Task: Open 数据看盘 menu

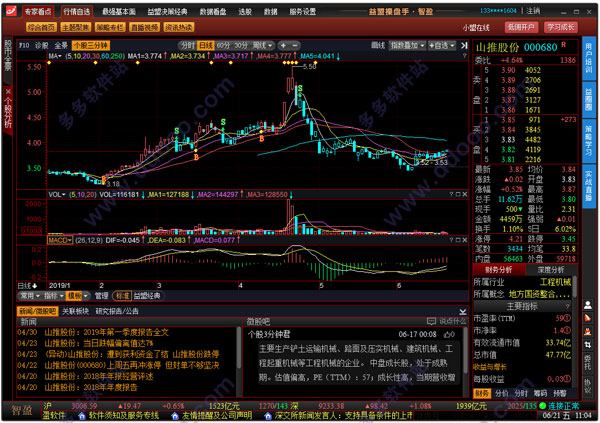Action: 213,12
